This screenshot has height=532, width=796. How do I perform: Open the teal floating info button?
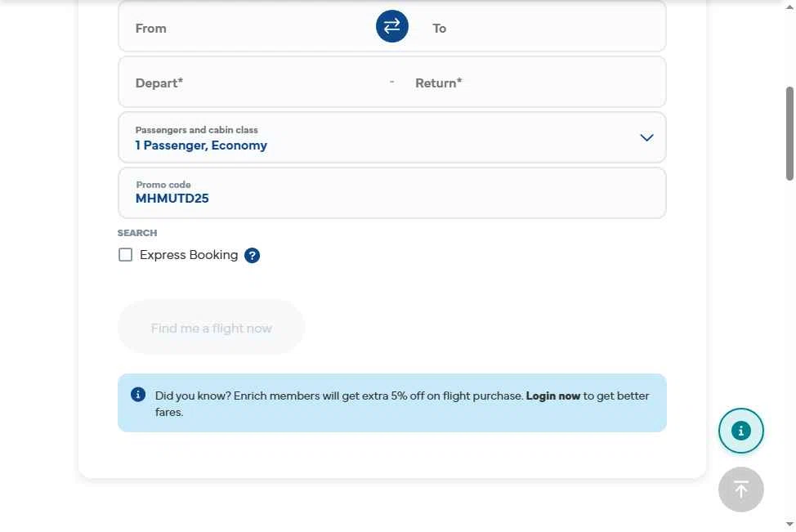click(x=740, y=431)
